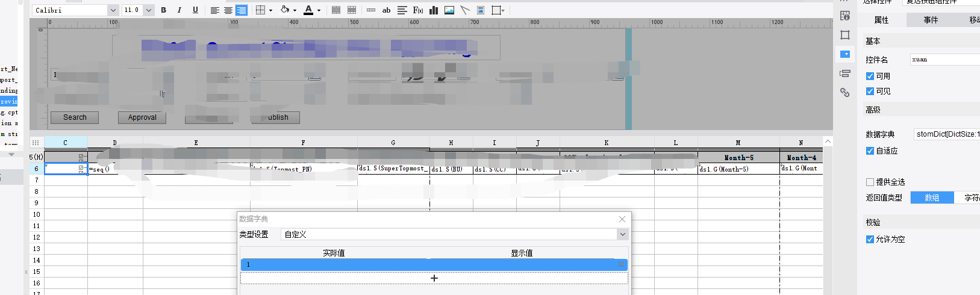Open the hyperlink panel in right sidebar
The image size is (980, 295).
tap(845, 93)
